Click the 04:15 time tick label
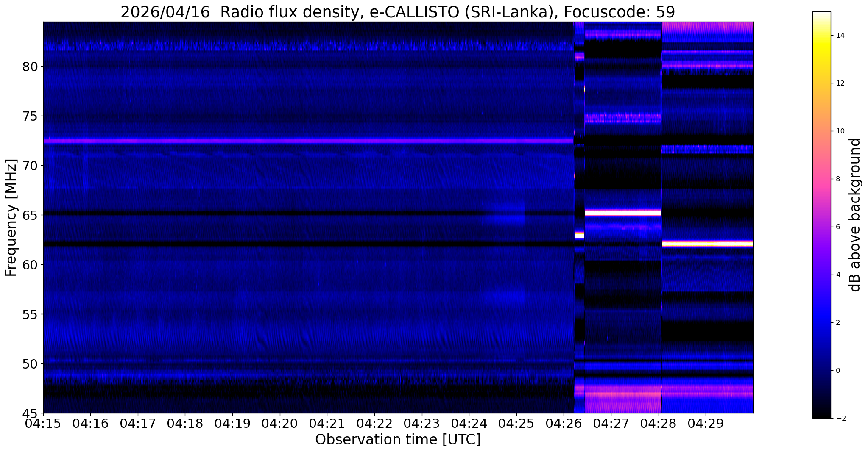Image resolution: width=868 pixels, height=452 pixels. click(x=43, y=423)
